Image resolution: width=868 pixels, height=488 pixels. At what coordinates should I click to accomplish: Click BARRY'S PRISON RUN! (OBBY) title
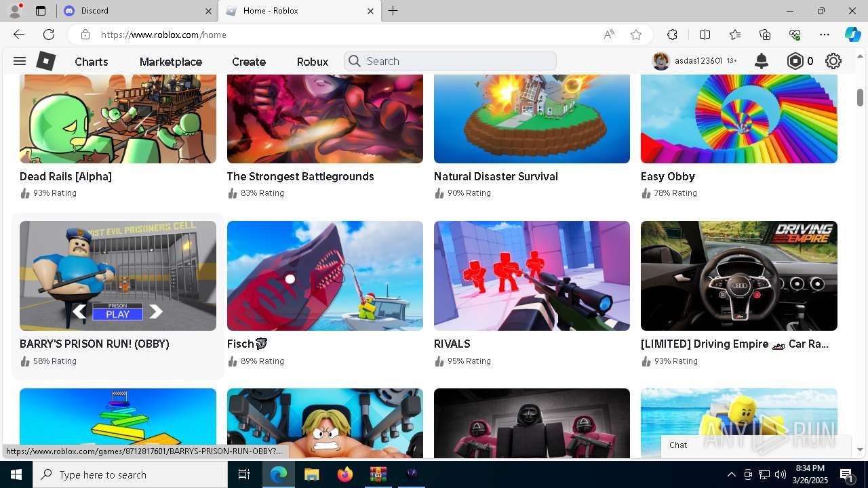[94, 344]
